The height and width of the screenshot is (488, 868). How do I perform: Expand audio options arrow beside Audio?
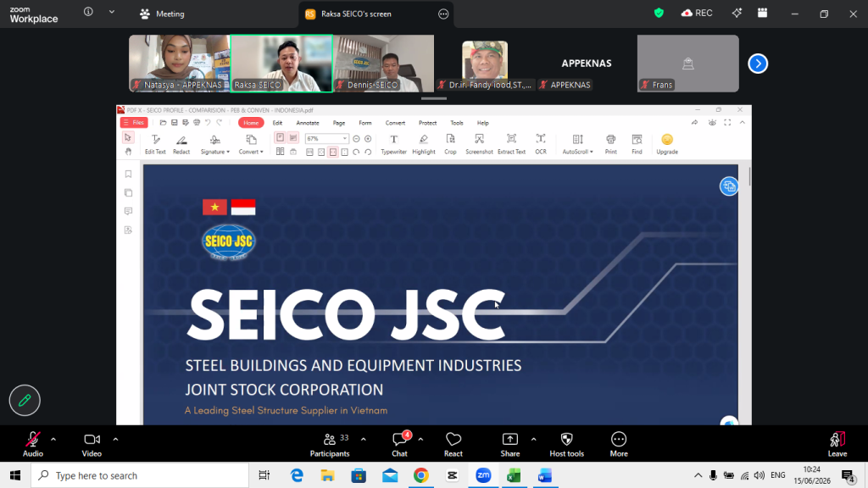[x=53, y=440]
